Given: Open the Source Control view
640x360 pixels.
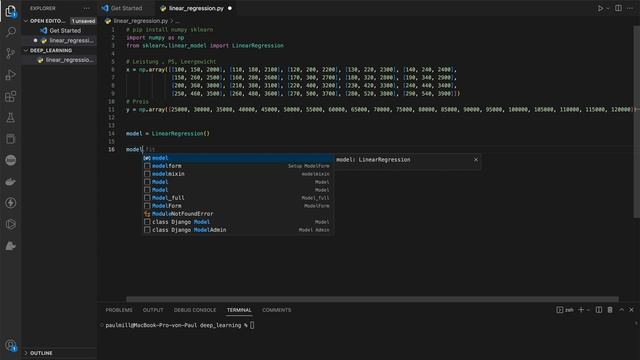Looking at the screenshot, I should pyautogui.click(x=11, y=53).
